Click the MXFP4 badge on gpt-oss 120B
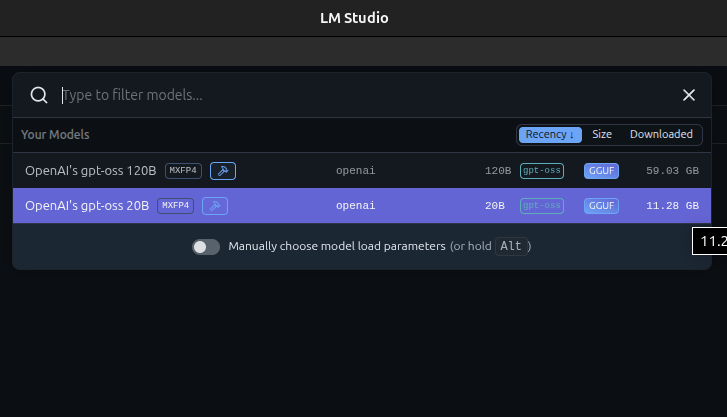The height and width of the screenshot is (417, 727). pyautogui.click(x=183, y=171)
